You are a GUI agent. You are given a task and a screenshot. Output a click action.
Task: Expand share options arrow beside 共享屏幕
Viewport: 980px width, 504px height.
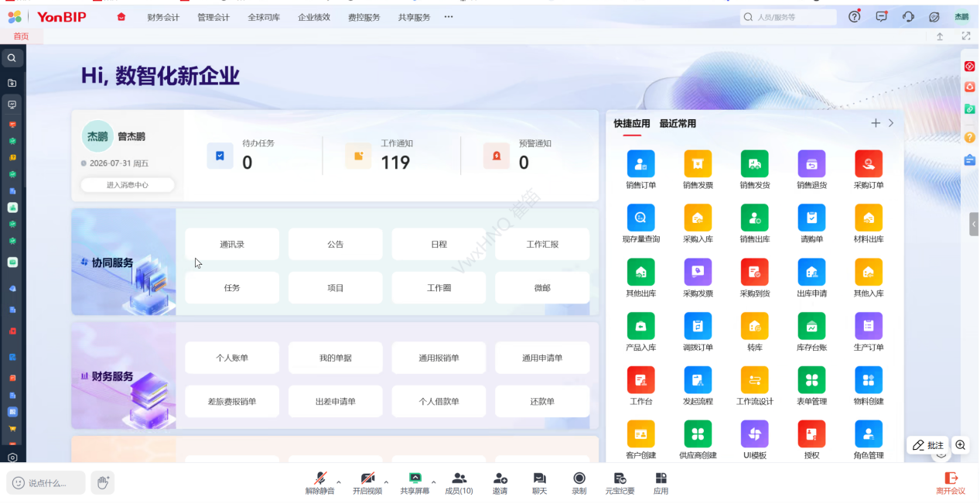433,482
